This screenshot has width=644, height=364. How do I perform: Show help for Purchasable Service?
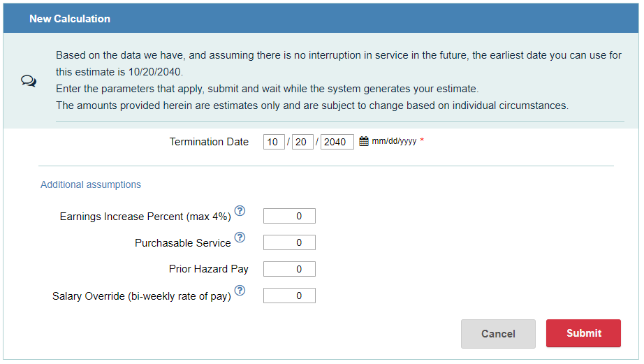(x=240, y=238)
